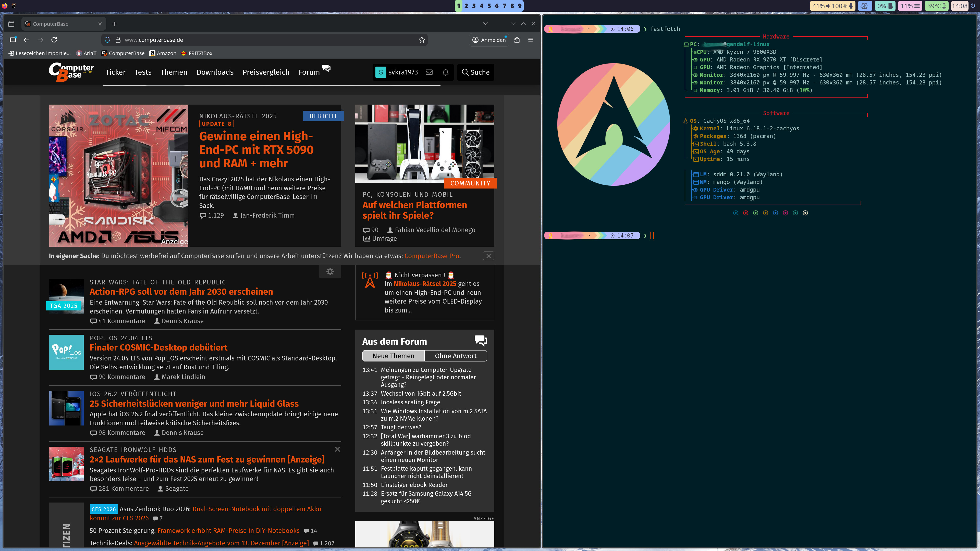
Task: Open the notifications bell icon
Action: pos(446,72)
